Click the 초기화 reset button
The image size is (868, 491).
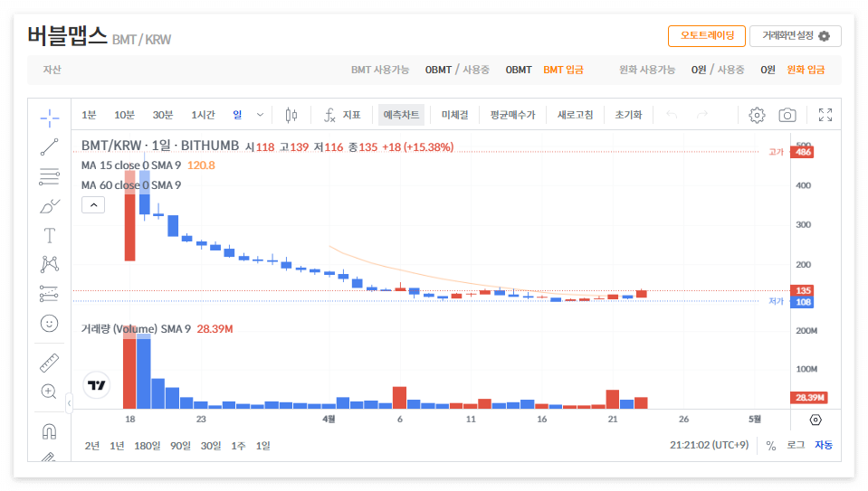pyautogui.click(x=628, y=115)
